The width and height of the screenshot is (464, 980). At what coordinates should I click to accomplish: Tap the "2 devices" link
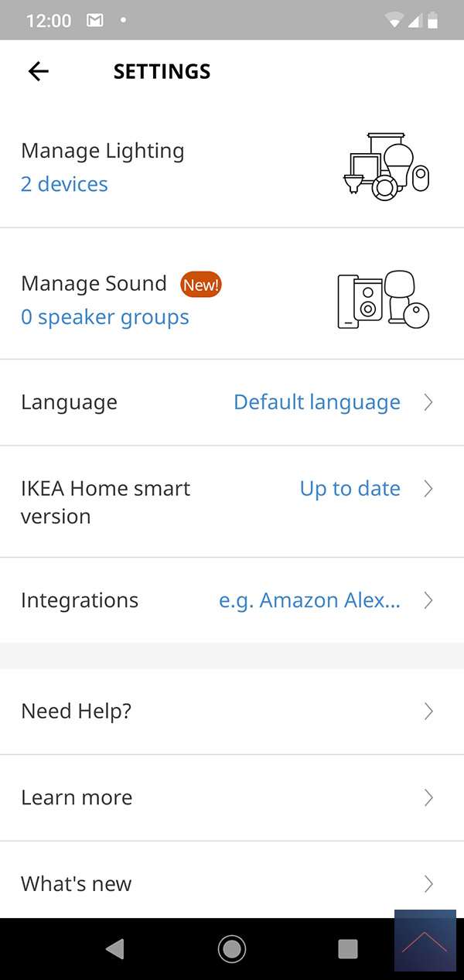[64, 184]
